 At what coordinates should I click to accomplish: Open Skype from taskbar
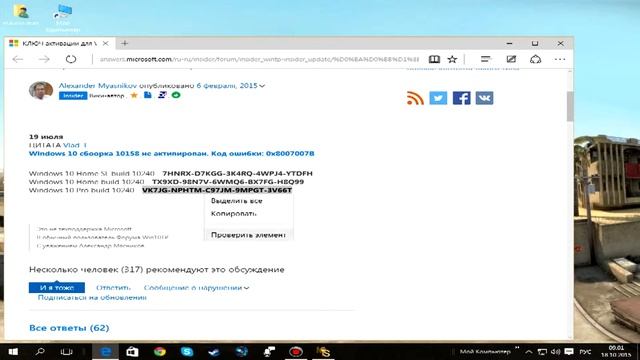click(x=187, y=351)
